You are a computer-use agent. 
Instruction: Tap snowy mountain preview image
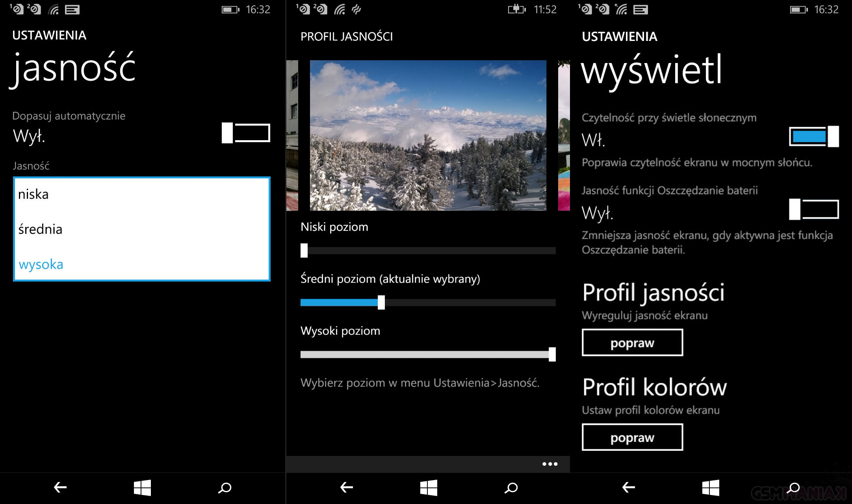tap(428, 135)
